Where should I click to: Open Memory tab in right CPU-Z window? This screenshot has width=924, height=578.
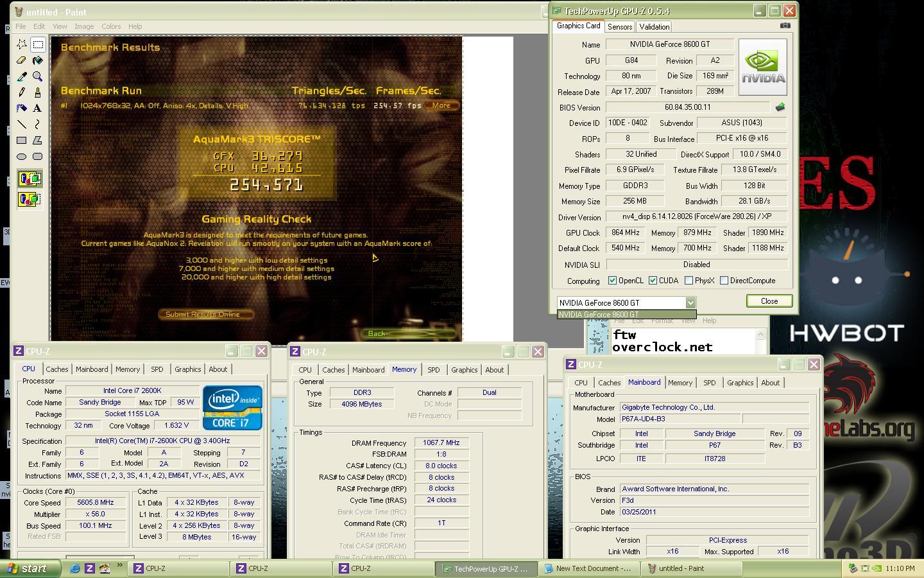pyautogui.click(x=680, y=383)
